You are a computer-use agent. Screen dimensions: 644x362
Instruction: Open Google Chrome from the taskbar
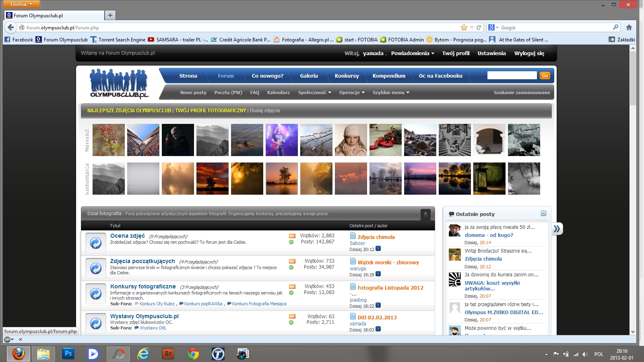coord(193,354)
